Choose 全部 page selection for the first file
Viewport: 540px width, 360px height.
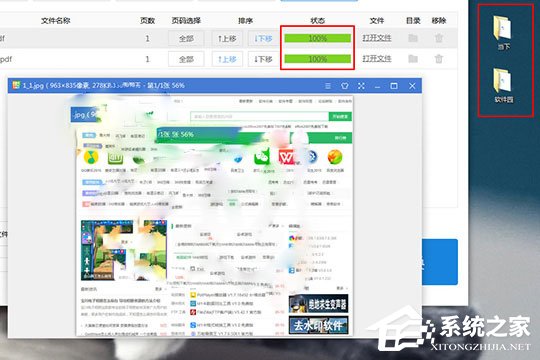tap(186, 38)
